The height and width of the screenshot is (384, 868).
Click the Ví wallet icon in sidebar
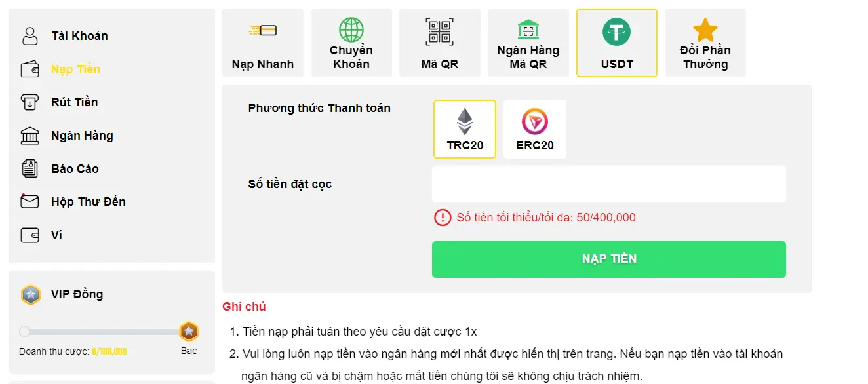click(x=30, y=235)
